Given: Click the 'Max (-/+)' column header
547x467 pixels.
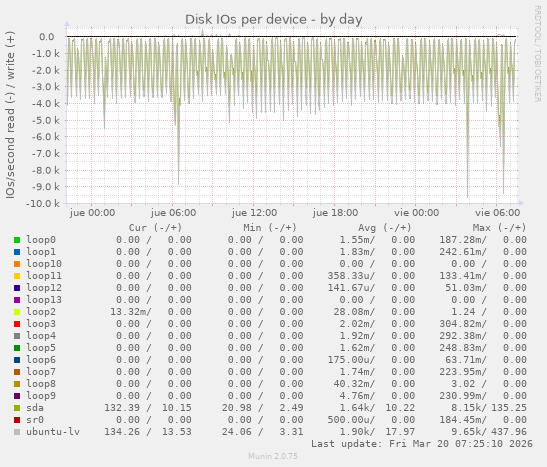Looking at the screenshot, I should coord(499,228).
